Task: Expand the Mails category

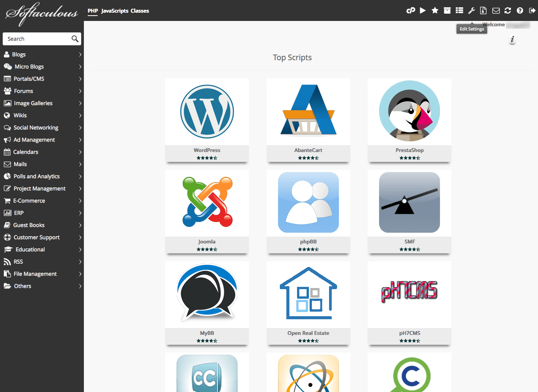Action: click(42, 164)
